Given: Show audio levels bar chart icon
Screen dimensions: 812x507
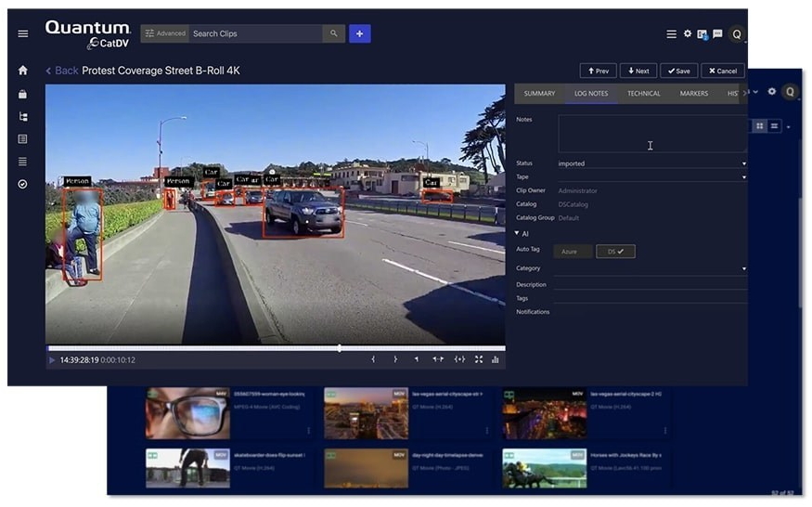Looking at the screenshot, I should pos(495,359).
